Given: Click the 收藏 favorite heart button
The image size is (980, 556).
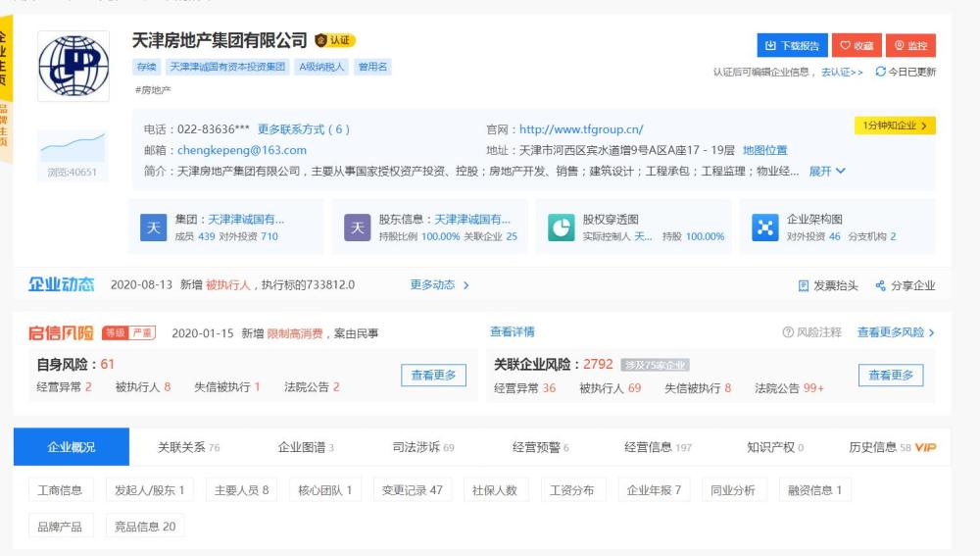Looking at the screenshot, I should click(857, 46).
